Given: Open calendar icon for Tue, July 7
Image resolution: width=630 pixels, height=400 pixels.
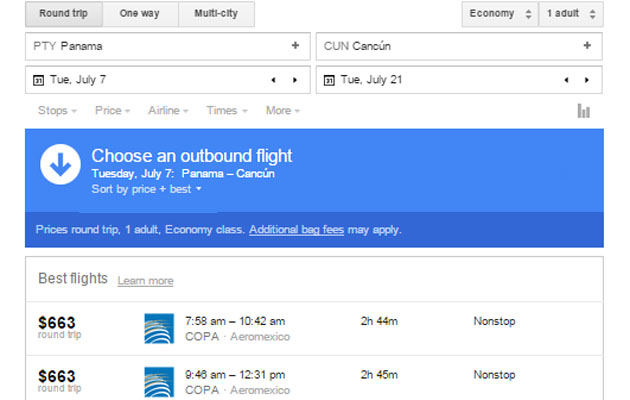Looking at the screenshot, I should (x=38, y=80).
